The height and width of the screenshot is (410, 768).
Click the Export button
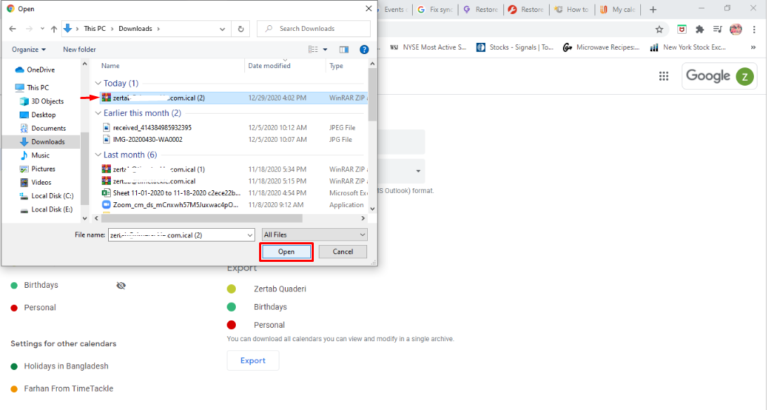253,361
